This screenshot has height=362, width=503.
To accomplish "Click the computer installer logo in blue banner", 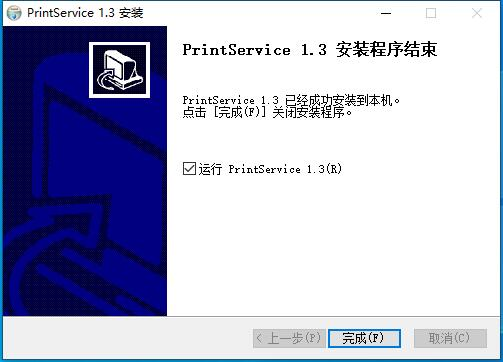I will pyautogui.click(x=119, y=70).
